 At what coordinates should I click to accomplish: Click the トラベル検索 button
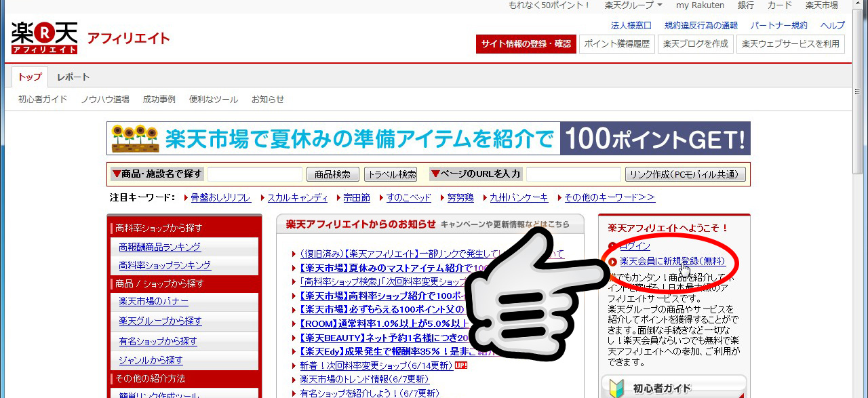390,174
